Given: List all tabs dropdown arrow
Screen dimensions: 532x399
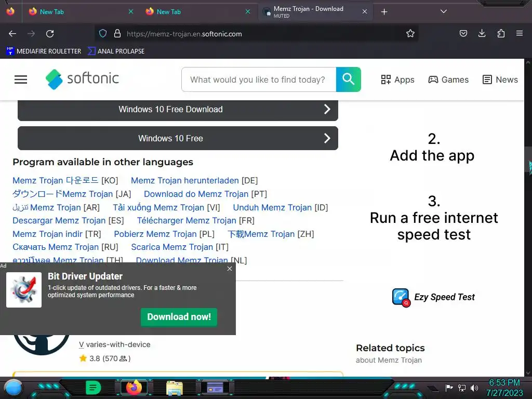Looking at the screenshot, I should coord(444,11).
